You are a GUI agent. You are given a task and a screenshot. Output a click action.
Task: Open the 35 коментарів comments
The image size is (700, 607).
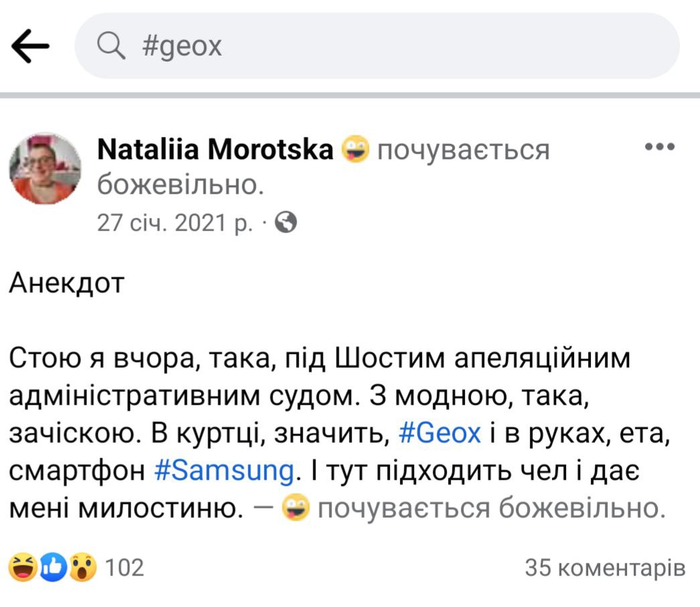pos(605,568)
